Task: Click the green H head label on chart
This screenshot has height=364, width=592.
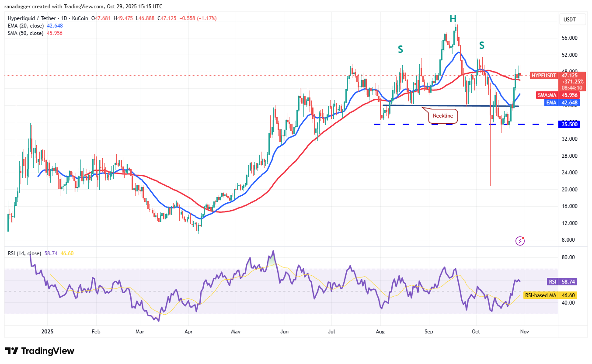Action: [453, 18]
